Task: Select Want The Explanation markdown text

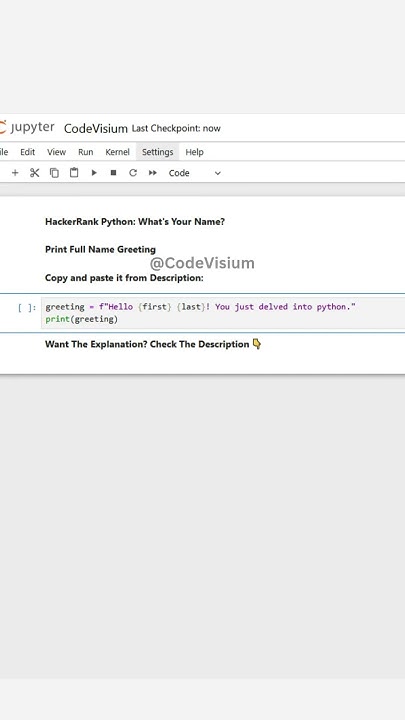Action: point(153,344)
